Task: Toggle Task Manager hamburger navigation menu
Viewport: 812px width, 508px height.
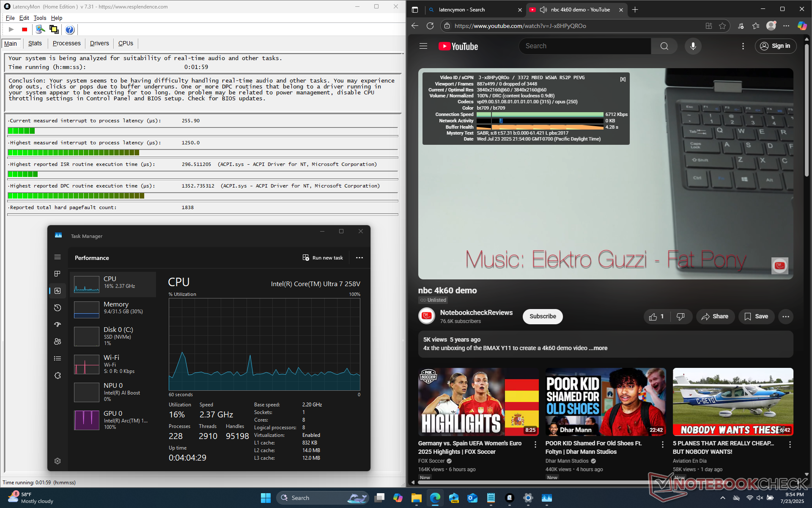Action: (58, 257)
